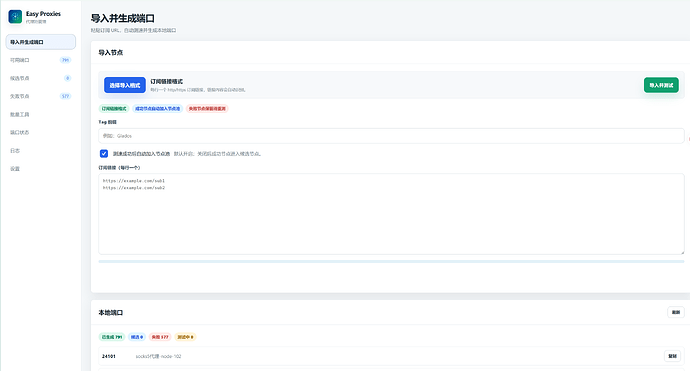Open 端口状态 from the sidebar
The height and width of the screenshot is (371, 690).
click(40, 132)
